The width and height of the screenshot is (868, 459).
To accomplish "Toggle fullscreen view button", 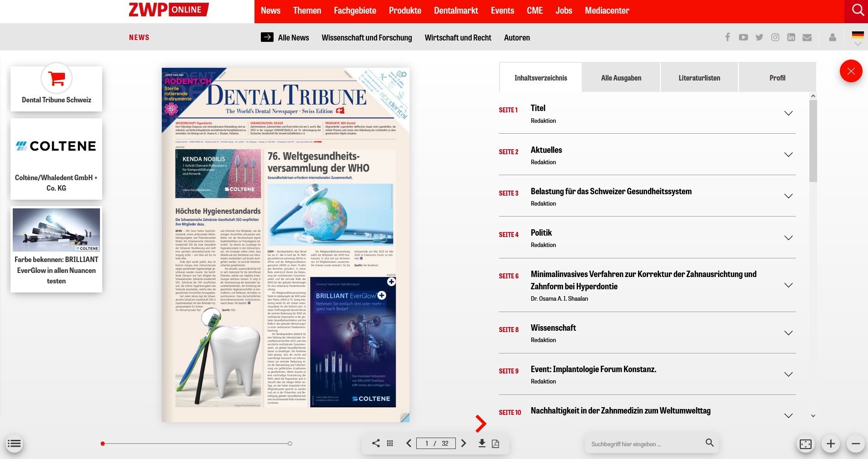I will (x=806, y=444).
